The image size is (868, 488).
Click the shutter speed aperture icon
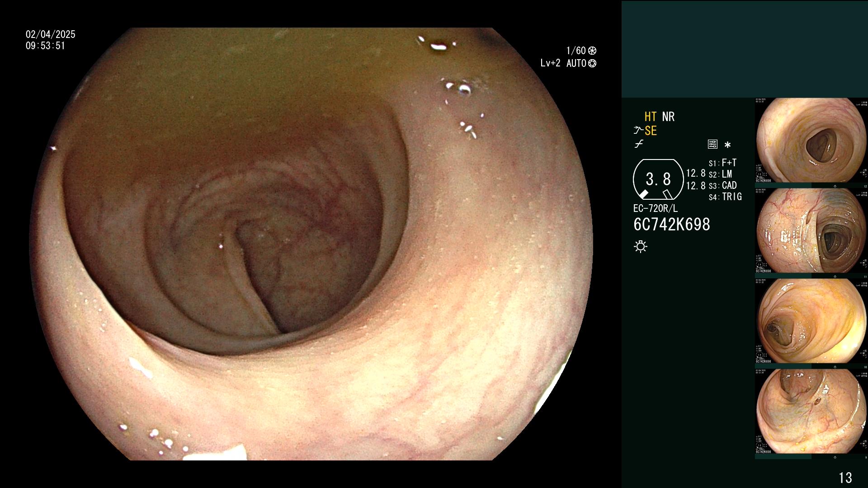coord(592,51)
